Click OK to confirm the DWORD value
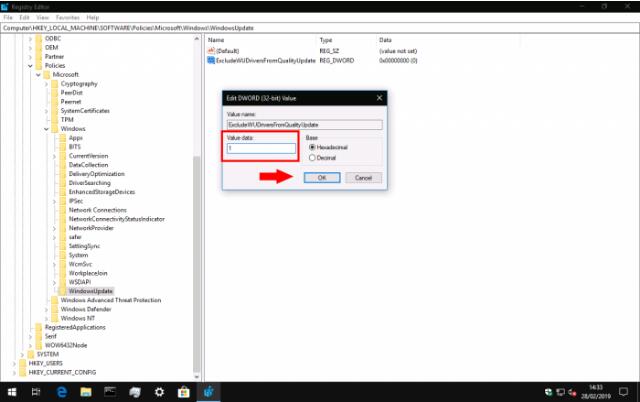Image resolution: width=640 pixels, height=402 pixels. [321, 177]
